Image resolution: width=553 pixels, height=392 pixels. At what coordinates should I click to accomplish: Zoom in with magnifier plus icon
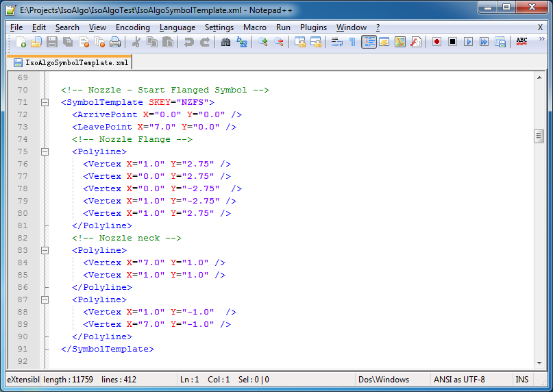click(262, 42)
